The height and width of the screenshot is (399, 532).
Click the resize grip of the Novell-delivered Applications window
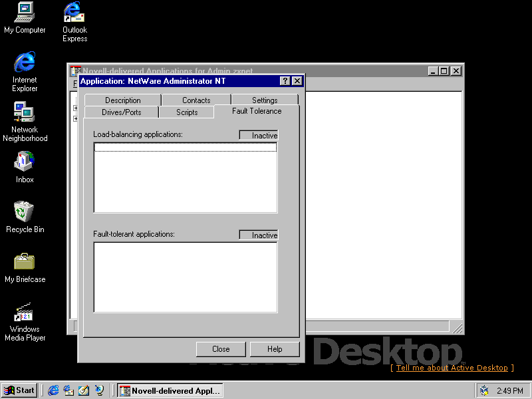point(457,328)
